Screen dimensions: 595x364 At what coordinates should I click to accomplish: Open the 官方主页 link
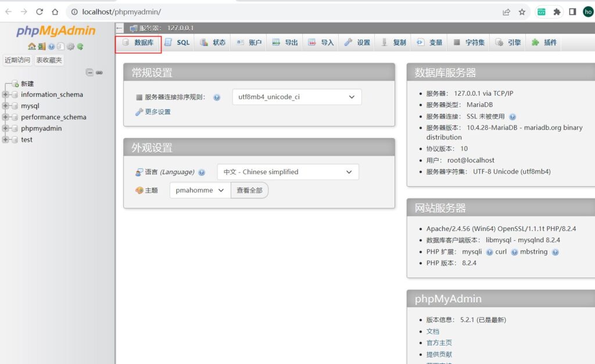pos(439,343)
